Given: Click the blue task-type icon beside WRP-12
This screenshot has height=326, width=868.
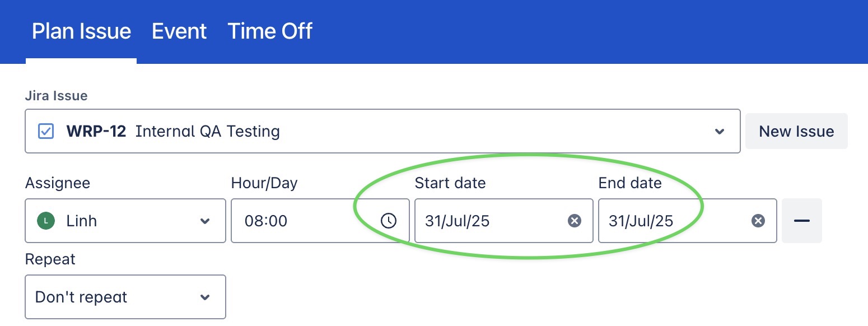Looking at the screenshot, I should pos(45,132).
